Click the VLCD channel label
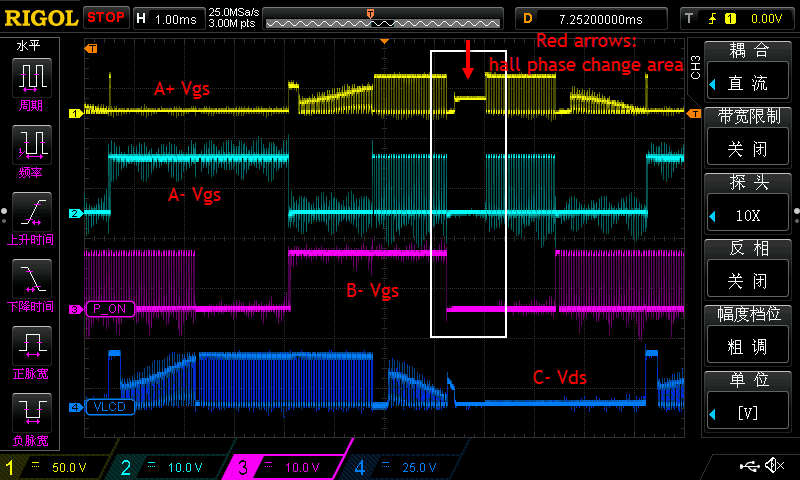The image size is (800, 480). point(110,407)
